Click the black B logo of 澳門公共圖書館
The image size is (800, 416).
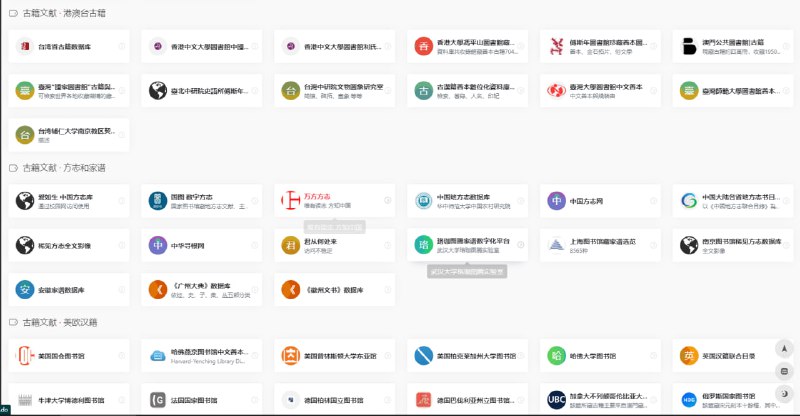(x=689, y=46)
